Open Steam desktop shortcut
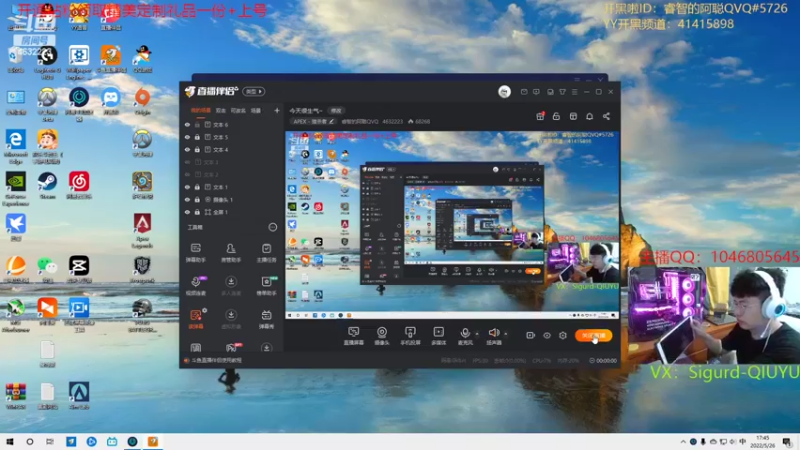The height and width of the screenshot is (450, 800). (47, 186)
